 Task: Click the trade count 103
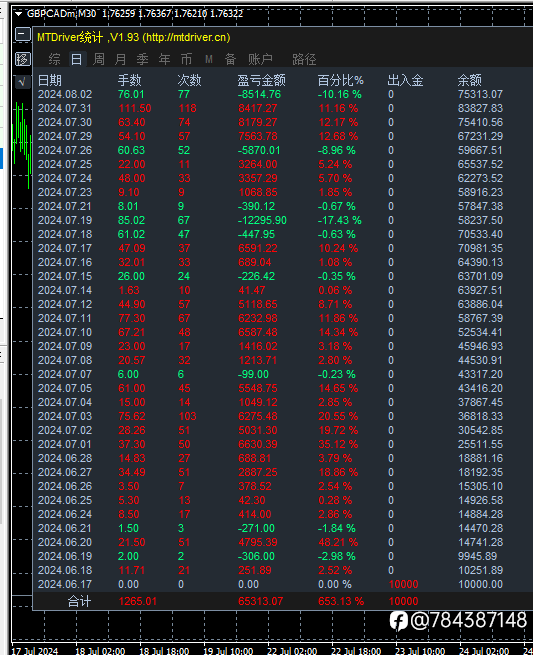[188, 416]
